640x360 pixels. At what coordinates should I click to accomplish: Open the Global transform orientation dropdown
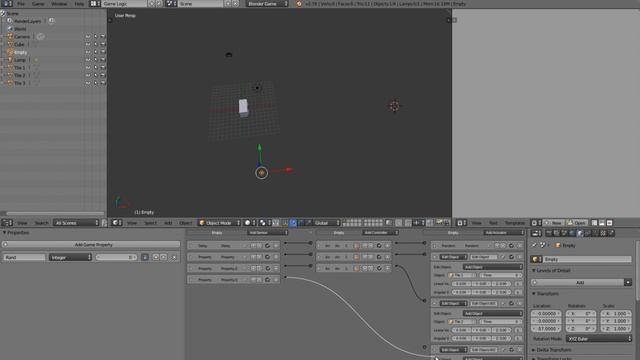click(327, 223)
